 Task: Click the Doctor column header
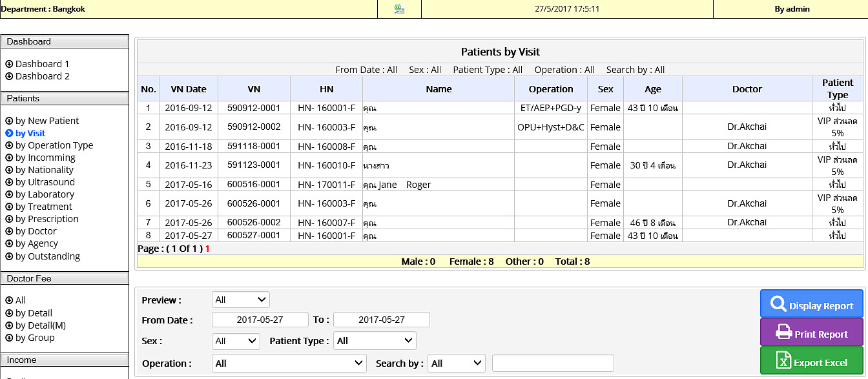coord(747,89)
